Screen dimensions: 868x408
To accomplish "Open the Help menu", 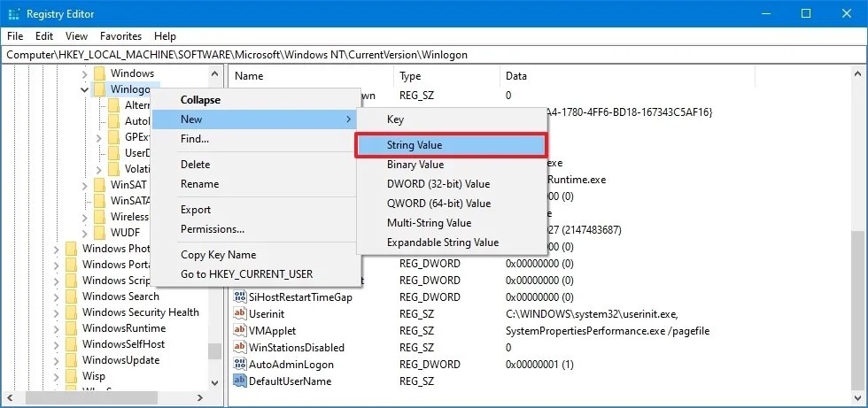I will coord(165,36).
